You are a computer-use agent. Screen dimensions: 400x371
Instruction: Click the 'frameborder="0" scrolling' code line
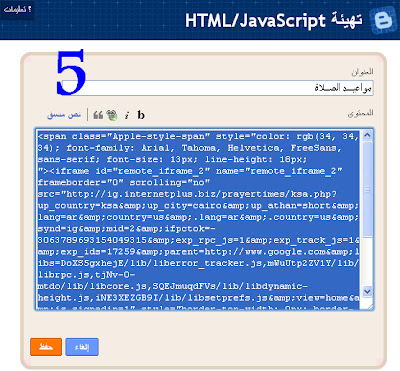coord(124,182)
